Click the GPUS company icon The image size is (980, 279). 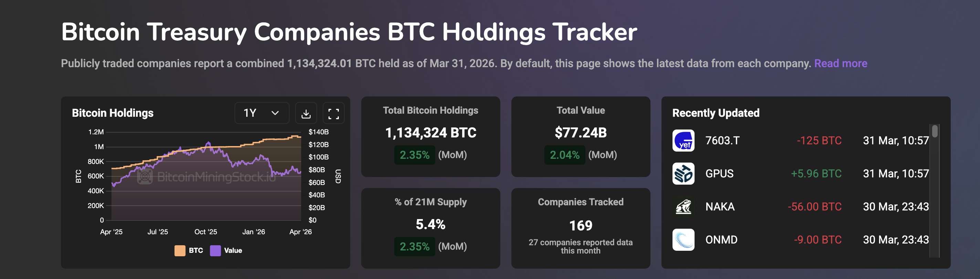click(x=684, y=173)
